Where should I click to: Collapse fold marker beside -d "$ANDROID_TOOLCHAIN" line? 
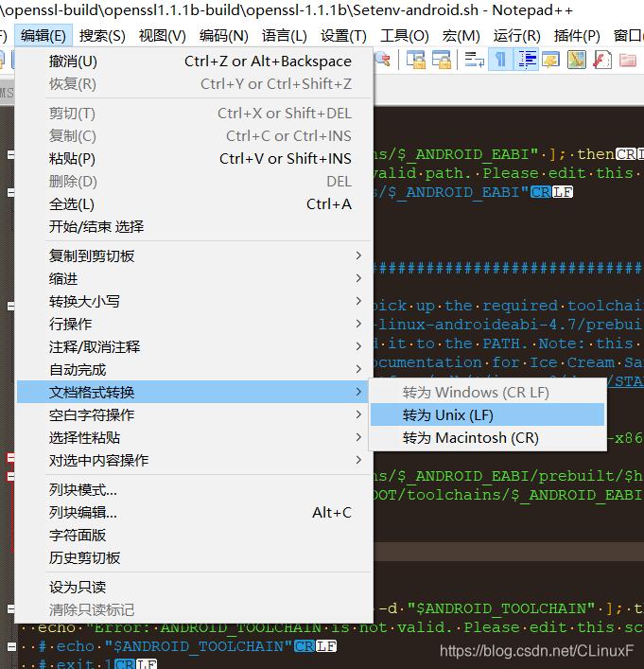[x=10, y=608]
